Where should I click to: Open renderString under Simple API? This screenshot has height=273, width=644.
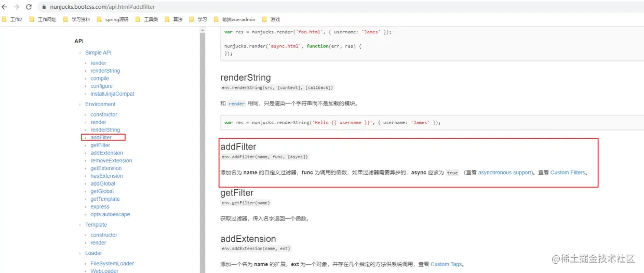point(105,71)
